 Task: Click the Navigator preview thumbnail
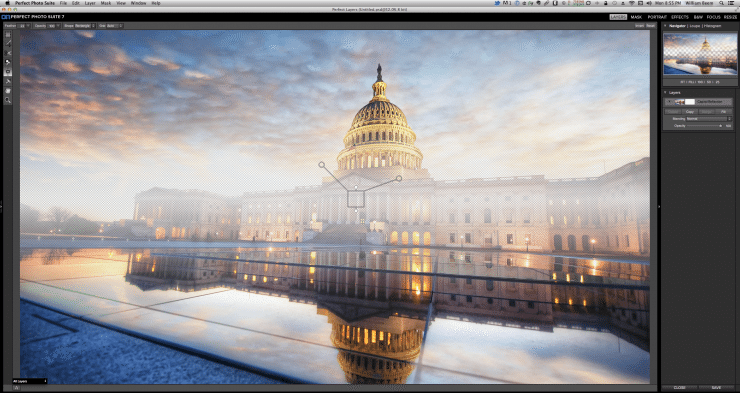point(700,54)
